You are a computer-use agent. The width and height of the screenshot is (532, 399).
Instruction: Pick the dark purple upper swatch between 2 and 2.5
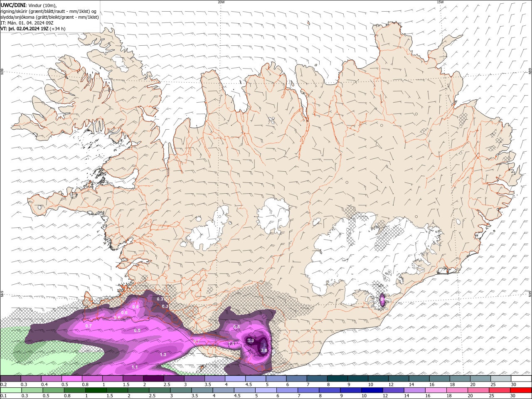click(x=153, y=379)
